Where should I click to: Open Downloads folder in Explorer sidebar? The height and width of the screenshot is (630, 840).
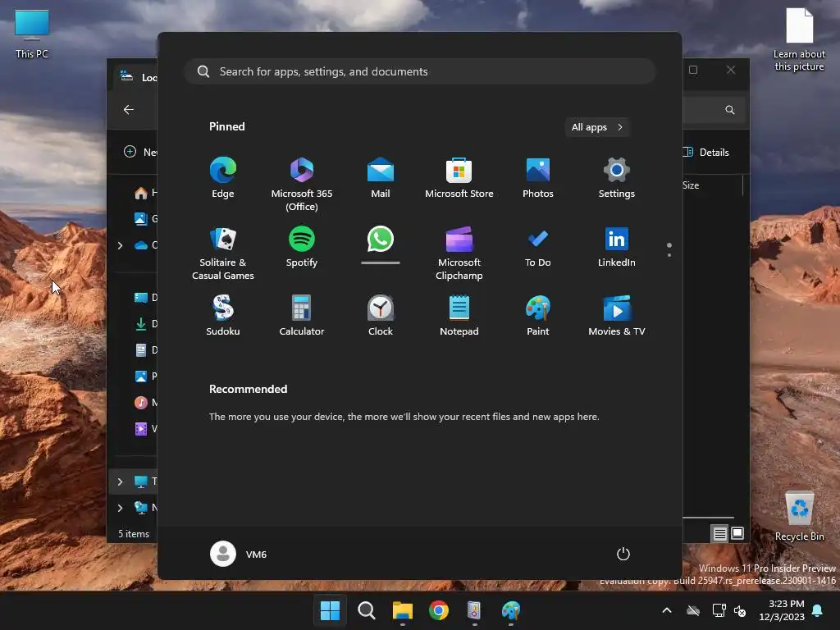pyautogui.click(x=144, y=323)
